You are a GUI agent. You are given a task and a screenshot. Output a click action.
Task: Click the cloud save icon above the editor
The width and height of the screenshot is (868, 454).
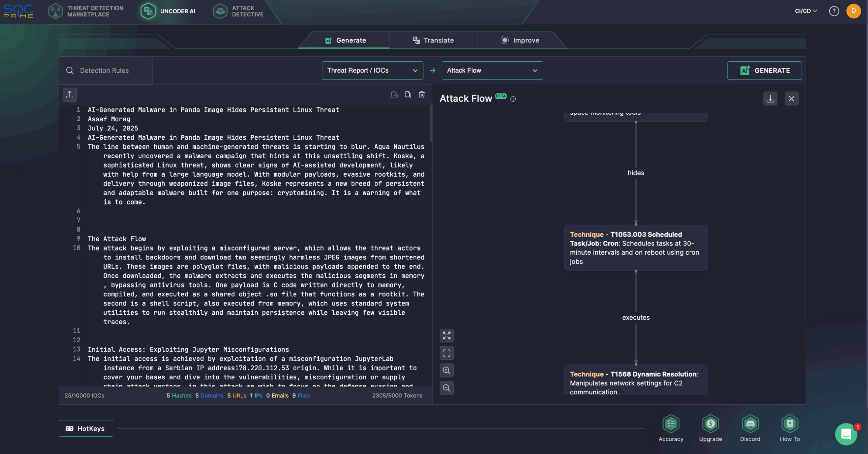394,95
